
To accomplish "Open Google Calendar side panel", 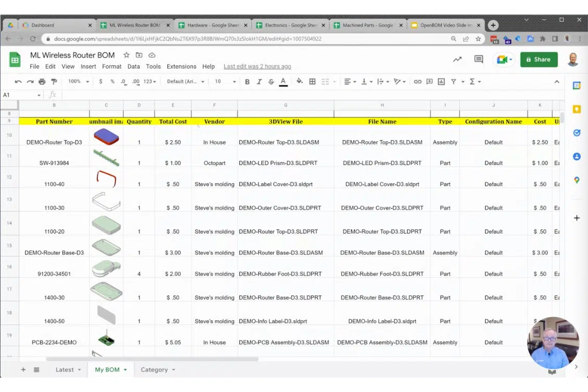I will click(577, 86).
